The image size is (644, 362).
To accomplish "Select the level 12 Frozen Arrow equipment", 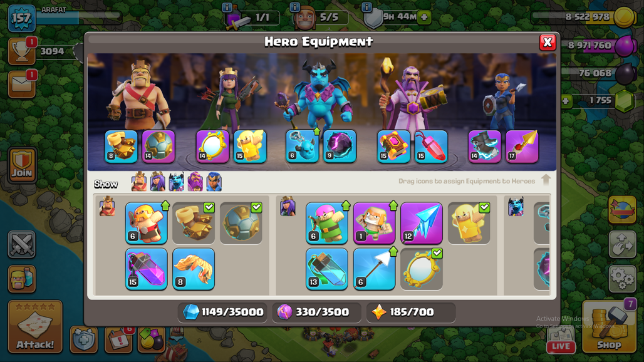I will pos(422,223).
